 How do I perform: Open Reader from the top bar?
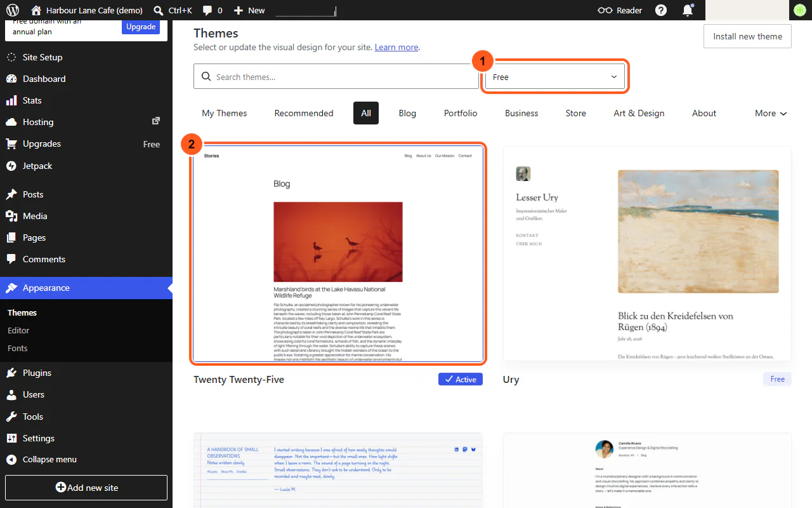(620, 10)
